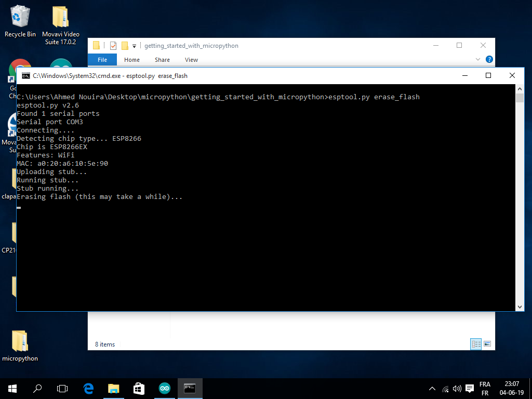Click the cmd scrollbar up arrow
The image size is (532, 399).
click(x=520, y=89)
